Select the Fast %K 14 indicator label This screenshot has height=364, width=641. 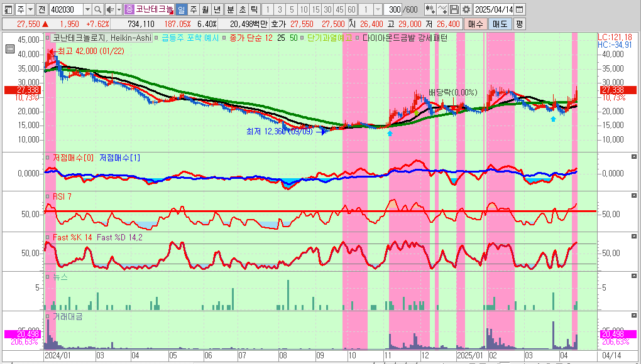coord(72,237)
